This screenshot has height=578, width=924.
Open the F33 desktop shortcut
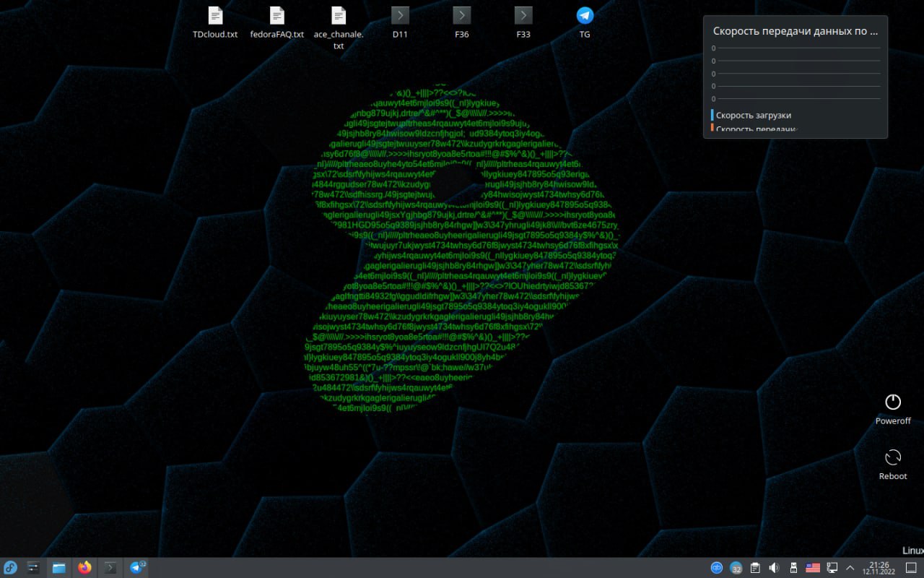(523, 16)
